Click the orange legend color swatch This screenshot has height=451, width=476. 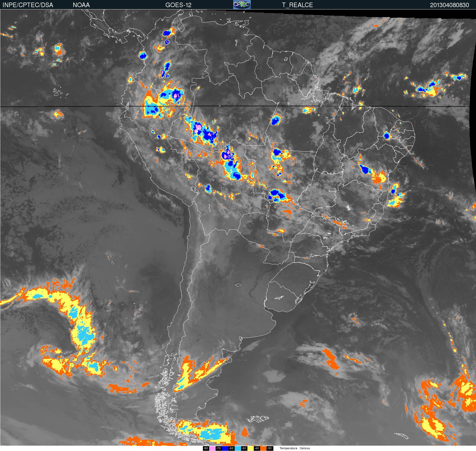263,448
